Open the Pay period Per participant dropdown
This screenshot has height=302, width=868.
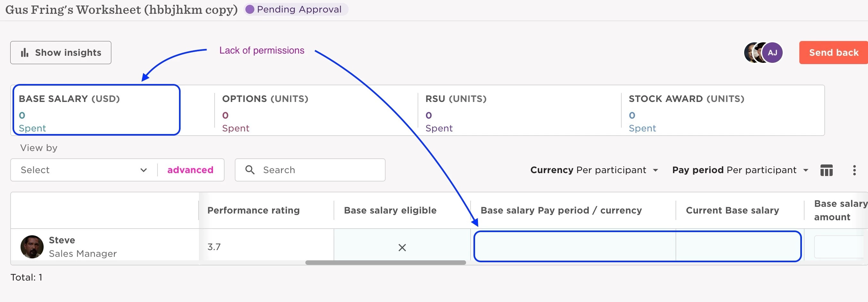tap(740, 170)
